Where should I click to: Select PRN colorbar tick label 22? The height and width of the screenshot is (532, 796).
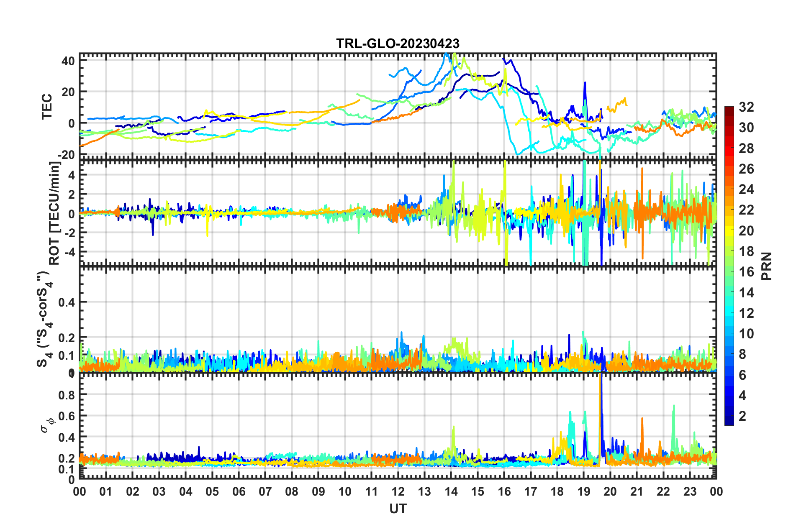[x=746, y=210]
